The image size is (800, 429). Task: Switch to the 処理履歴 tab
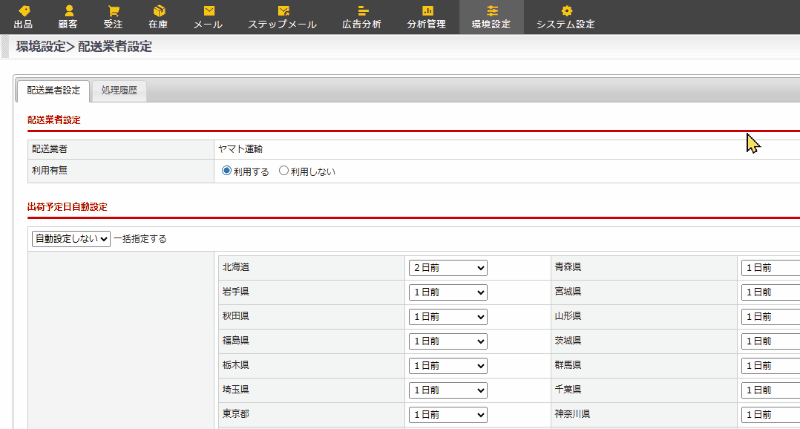pyautogui.click(x=119, y=91)
